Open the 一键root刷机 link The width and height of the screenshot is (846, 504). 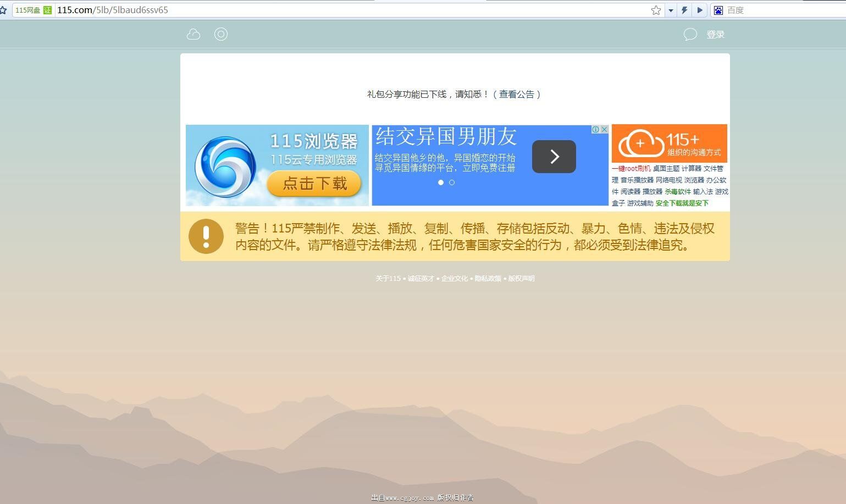[x=631, y=169]
